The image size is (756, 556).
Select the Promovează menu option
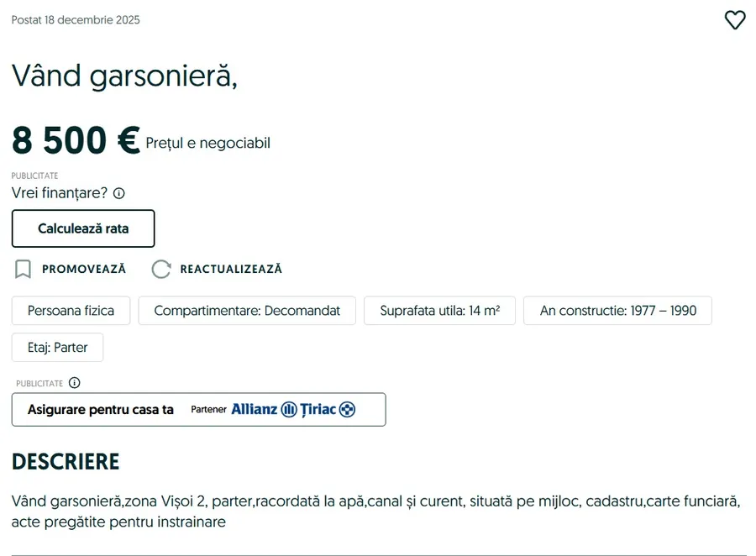coord(83,269)
